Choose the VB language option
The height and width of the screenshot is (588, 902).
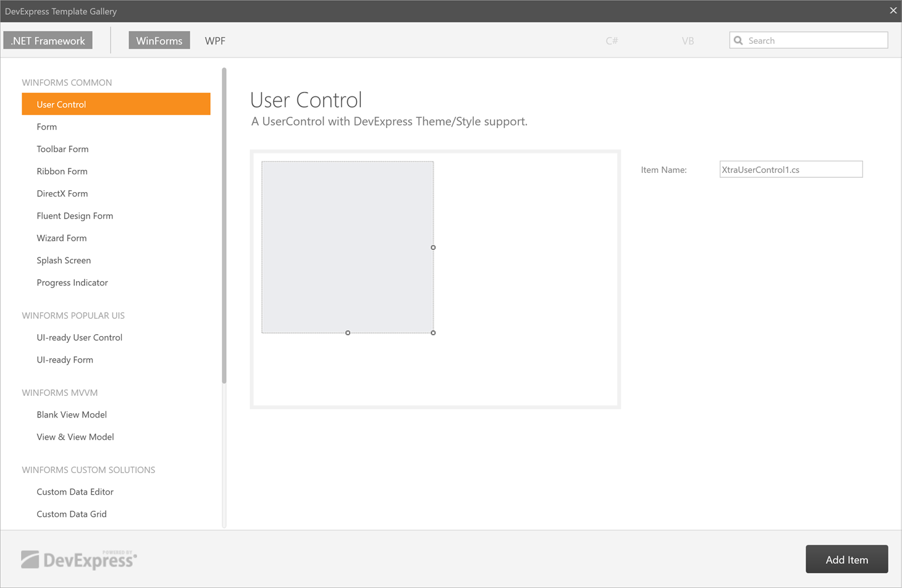(x=688, y=41)
